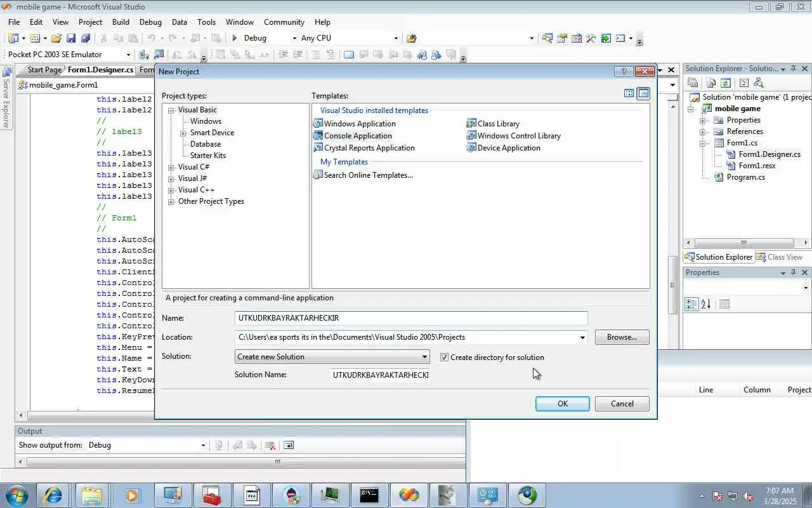The image size is (812, 508).
Task: Switch New Project templates to small icons
Action: [x=643, y=93]
